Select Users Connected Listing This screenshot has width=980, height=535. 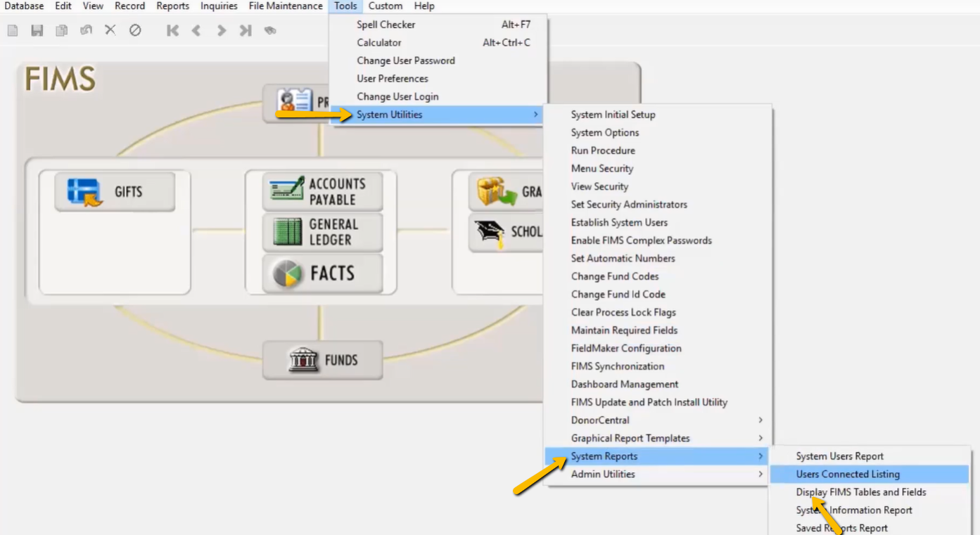coord(870,475)
